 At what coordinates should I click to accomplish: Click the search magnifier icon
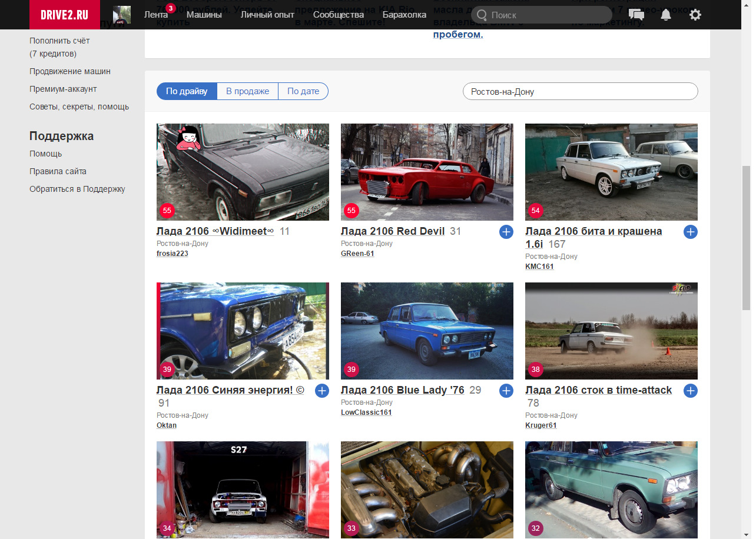482,15
